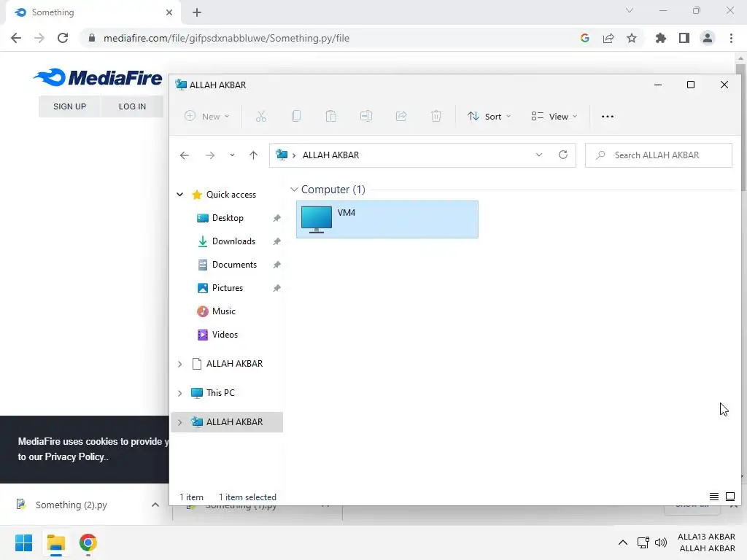This screenshot has width=747, height=560.
Task: Unpin Documents using its pin icon
Action: (276, 265)
